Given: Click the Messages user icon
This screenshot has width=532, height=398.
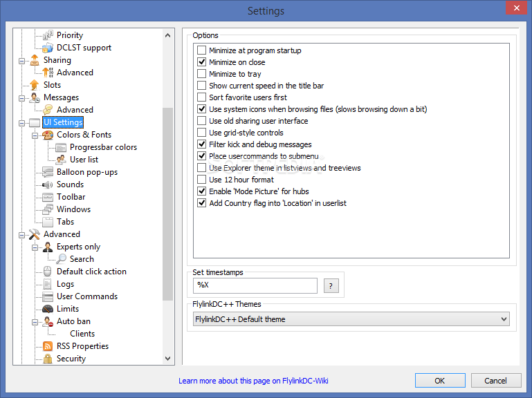Looking at the screenshot, I should 35,97.
